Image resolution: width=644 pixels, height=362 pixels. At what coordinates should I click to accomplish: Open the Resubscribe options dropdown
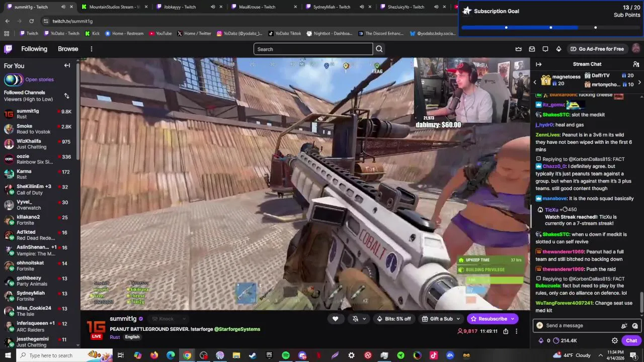513,319
